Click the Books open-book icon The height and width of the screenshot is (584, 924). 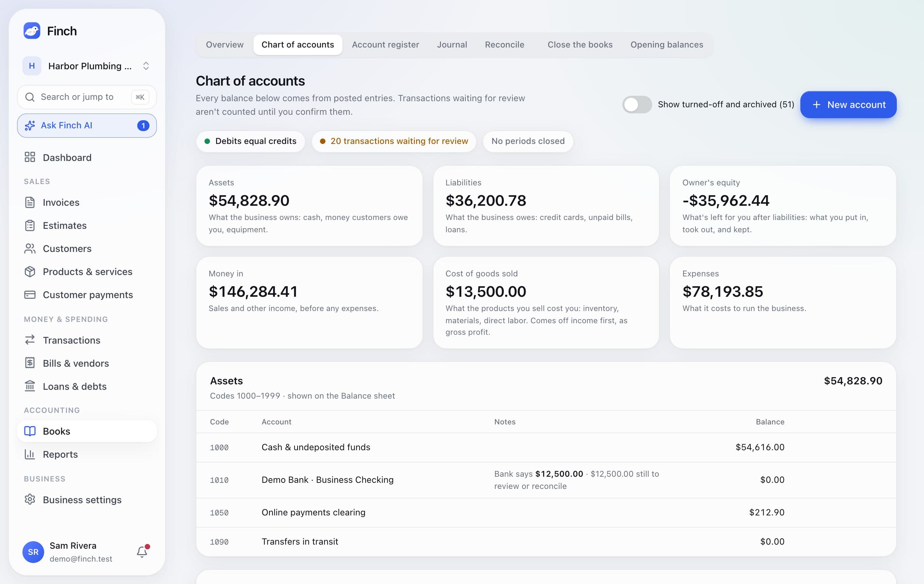[x=30, y=431]
